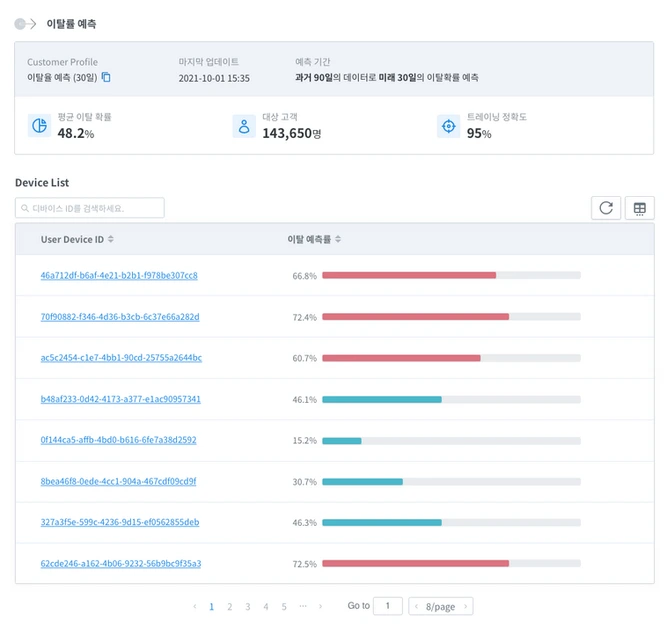Viewport: 667px width, 641px height.
Task: Click the 95% training accuracy value
Action: [x=479, y=134]
